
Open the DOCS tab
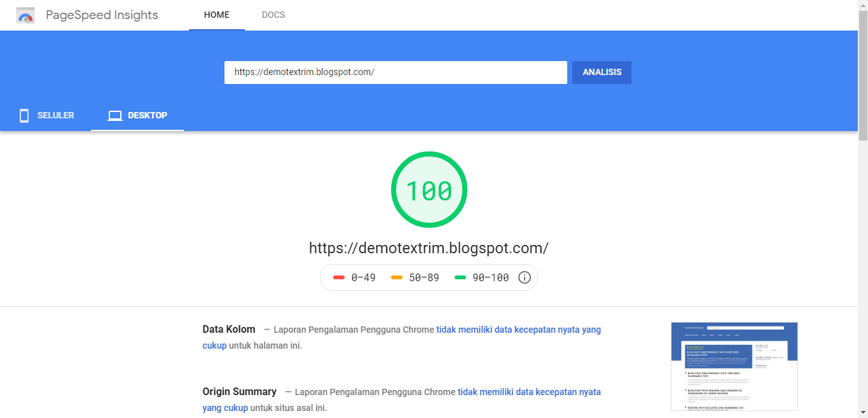click(273, 15)
